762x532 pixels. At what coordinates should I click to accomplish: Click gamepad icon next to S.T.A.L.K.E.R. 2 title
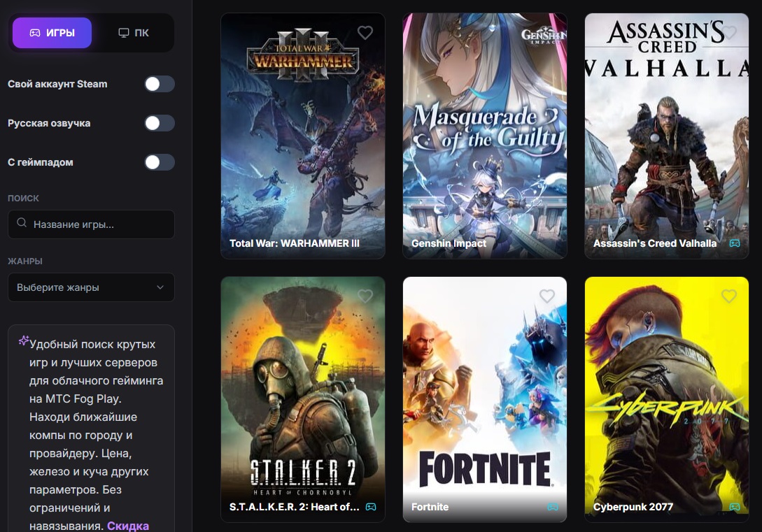click(x=371, y=507)
